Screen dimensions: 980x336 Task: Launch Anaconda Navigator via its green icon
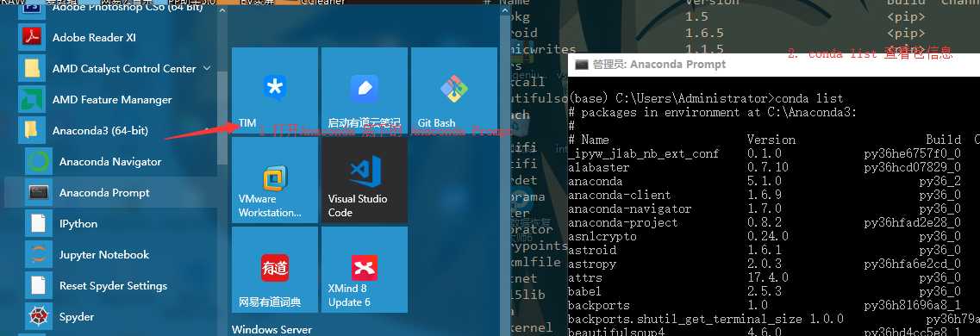point(39,162)
